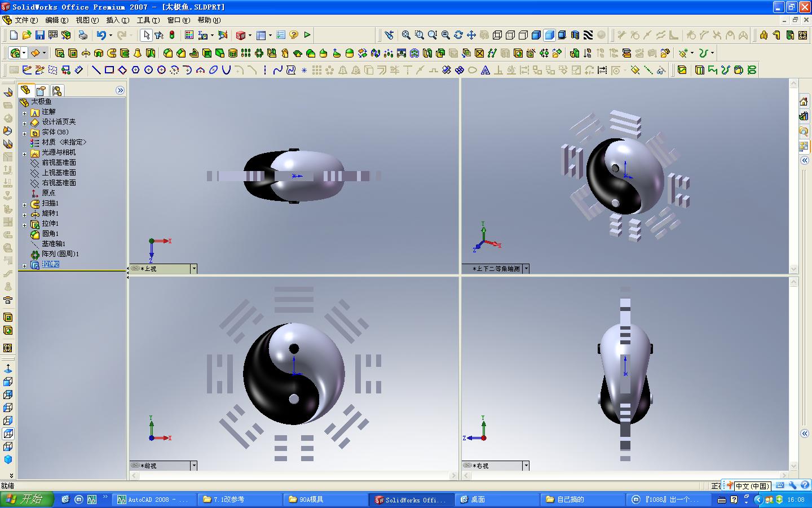
Task: Select the Rectangle sketch tool
Action: pyautogui.click(x=109, y=70)
